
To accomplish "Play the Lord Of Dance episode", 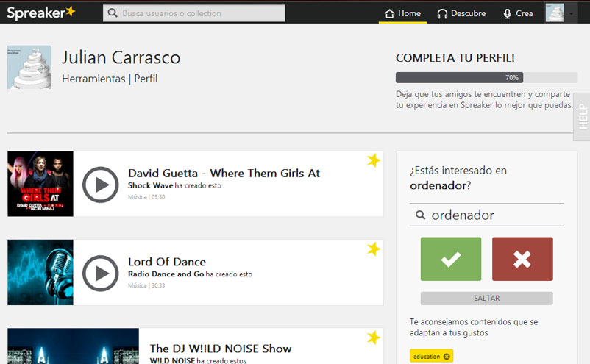I will 101,274.
